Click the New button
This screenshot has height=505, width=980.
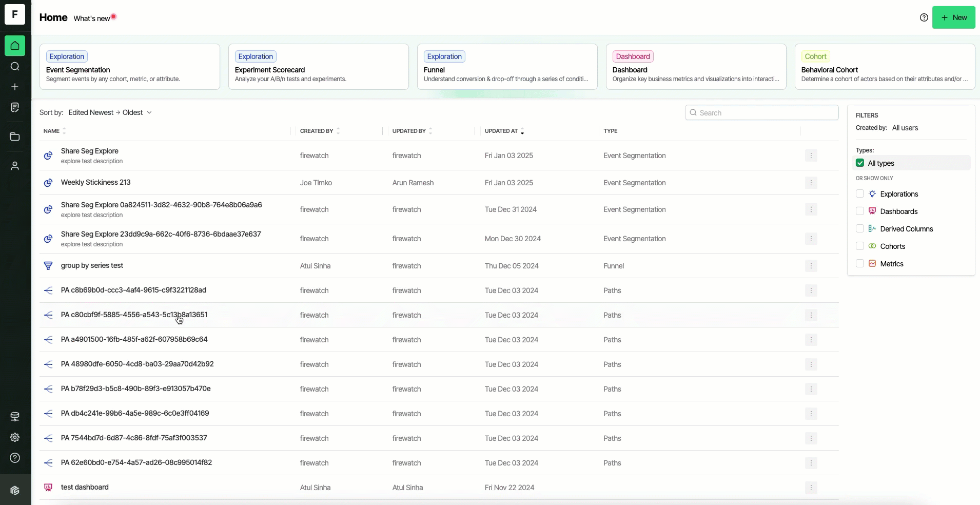coord(954,17)
